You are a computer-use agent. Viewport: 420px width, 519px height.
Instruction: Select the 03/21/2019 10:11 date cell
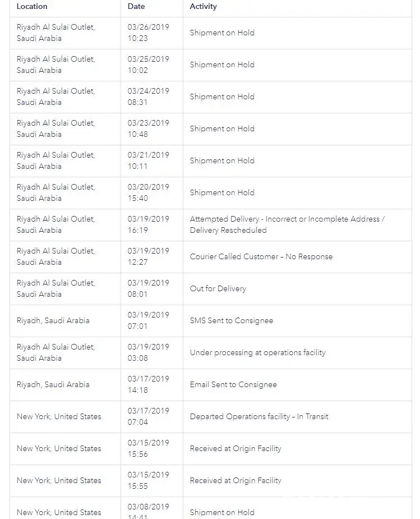pyautogui.click(x=148, y=160)
